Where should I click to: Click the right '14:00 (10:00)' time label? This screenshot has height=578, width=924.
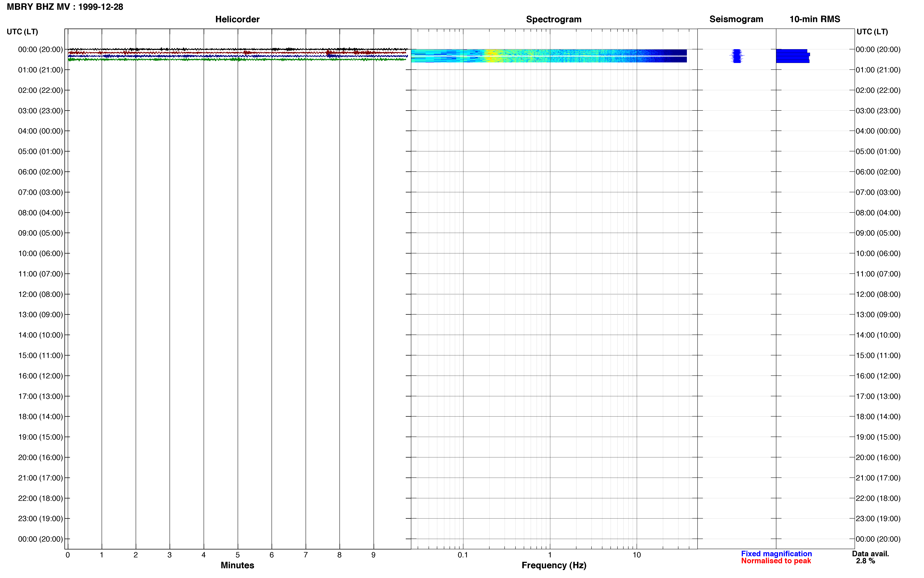click(x=878, y=335)
